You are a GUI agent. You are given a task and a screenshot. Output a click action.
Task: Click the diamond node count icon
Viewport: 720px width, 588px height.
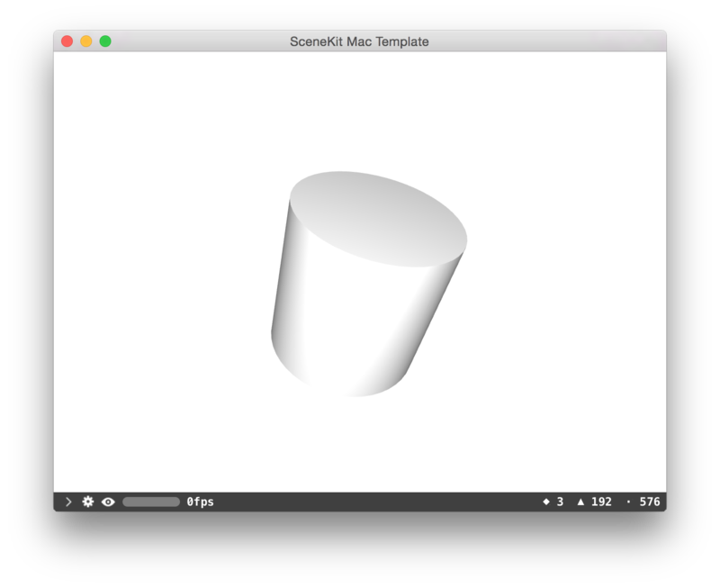point(546,502)
